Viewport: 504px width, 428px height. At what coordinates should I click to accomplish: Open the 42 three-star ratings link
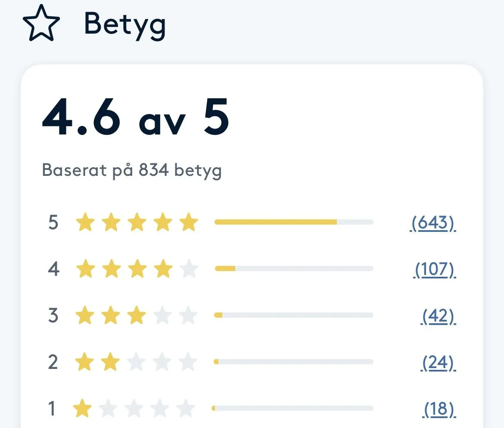(438, 316)
